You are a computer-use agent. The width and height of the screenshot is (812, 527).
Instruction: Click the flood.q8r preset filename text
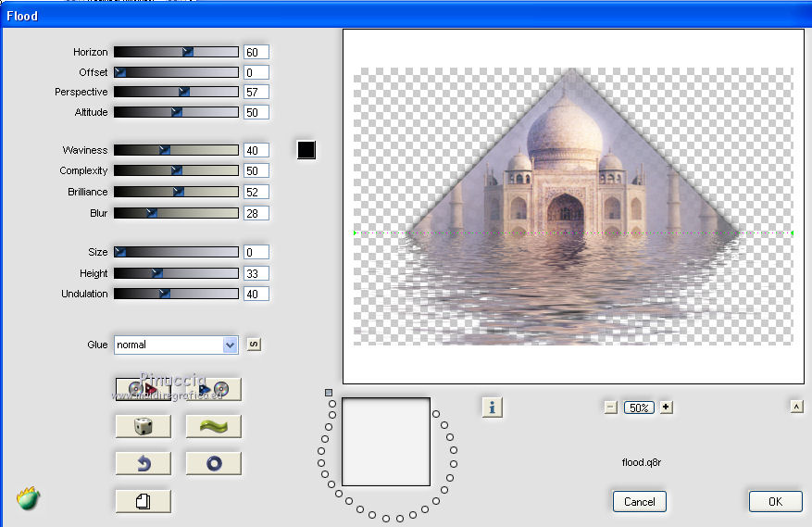point(641,462)
